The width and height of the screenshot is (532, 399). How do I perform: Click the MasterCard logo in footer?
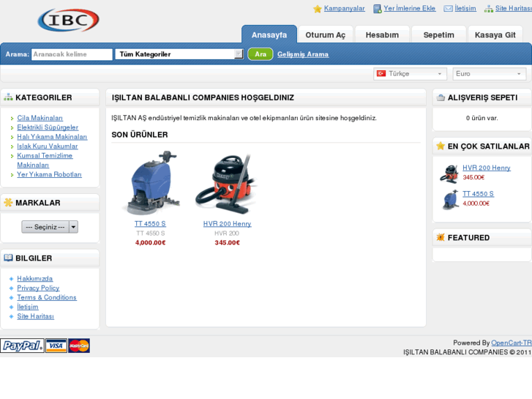point(79,346)
